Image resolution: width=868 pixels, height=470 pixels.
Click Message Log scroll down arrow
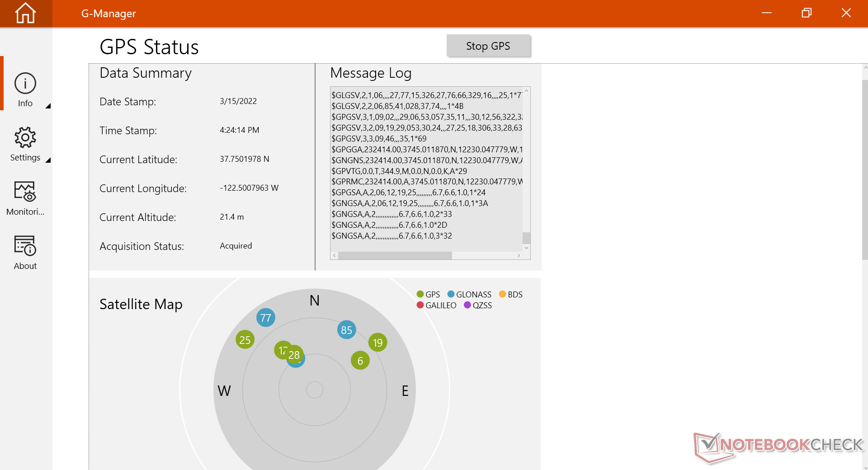point(526,248)
